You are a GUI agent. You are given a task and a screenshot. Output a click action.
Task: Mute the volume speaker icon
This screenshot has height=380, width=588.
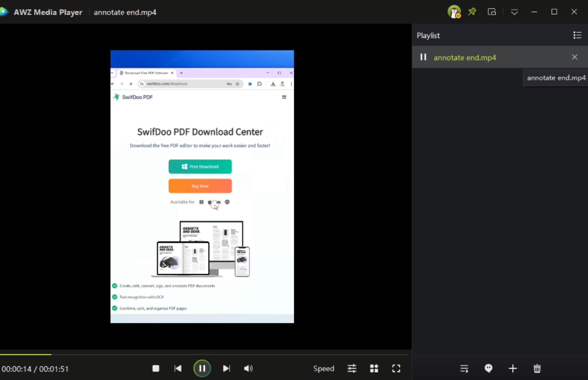click(x=248, y=368)
